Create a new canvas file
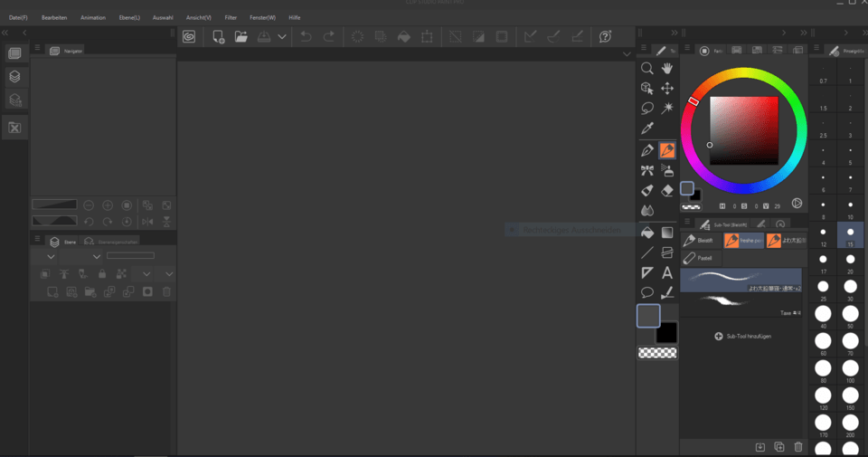This screenshot has width=868, height=457. coord(218,36)
